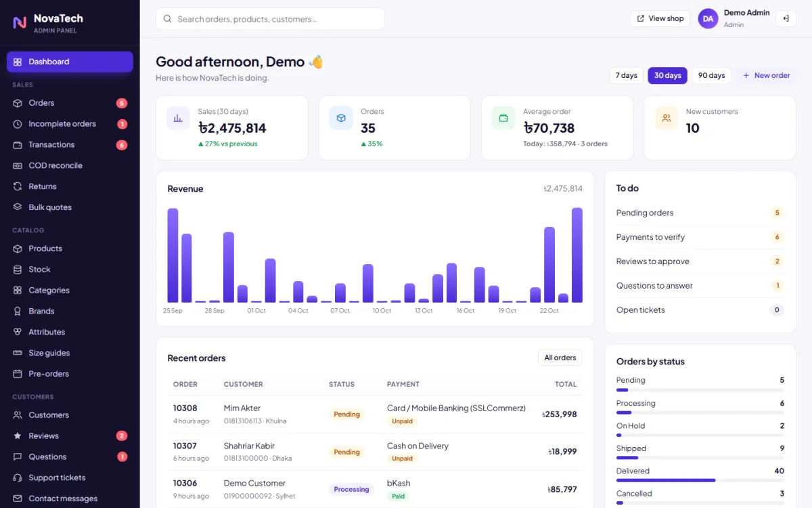Open Dashboard menu item

70,62
